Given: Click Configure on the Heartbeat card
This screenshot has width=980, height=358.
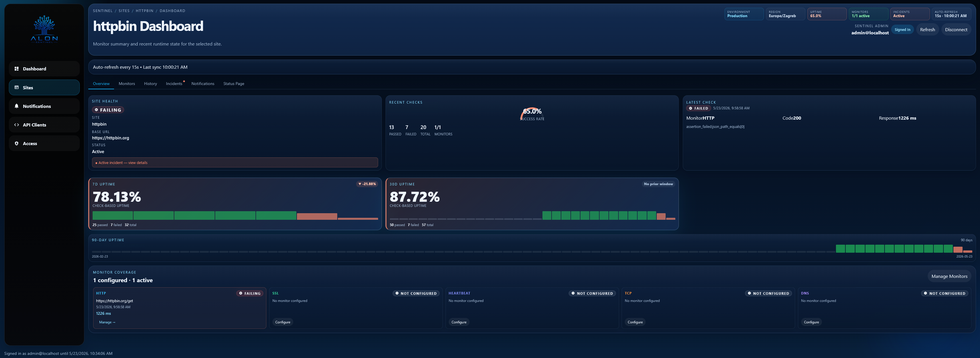Looking at the screenshot, I should [x=459, y=322].
